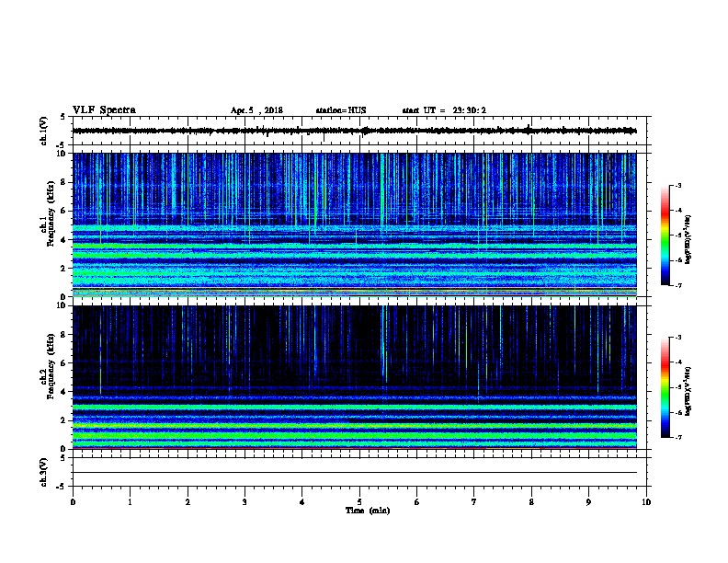Click the flat ch.3 voltage trace line

coord(355,473)
